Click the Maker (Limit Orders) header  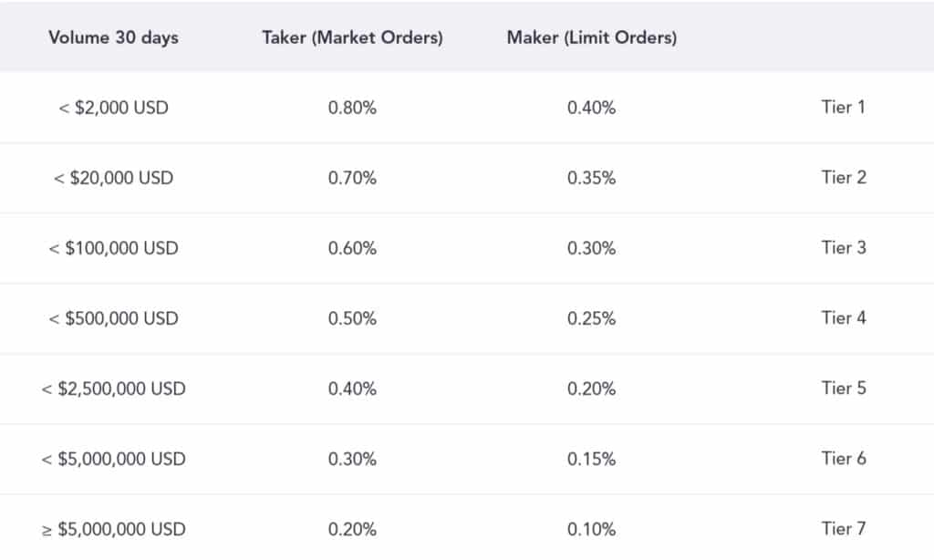[591, 38]
